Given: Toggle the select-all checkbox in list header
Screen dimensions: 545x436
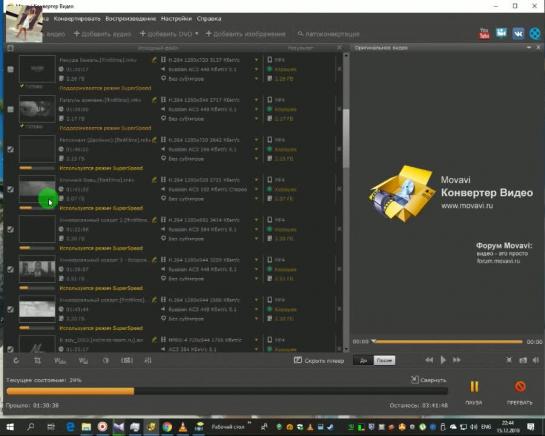Looking at the screenshot, I should [10, 48].
